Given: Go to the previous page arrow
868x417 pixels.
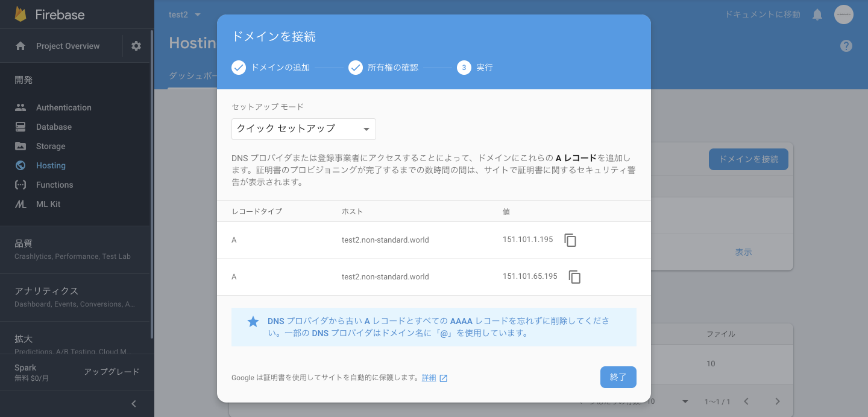Looking at the screenshot, I should 746,401.
